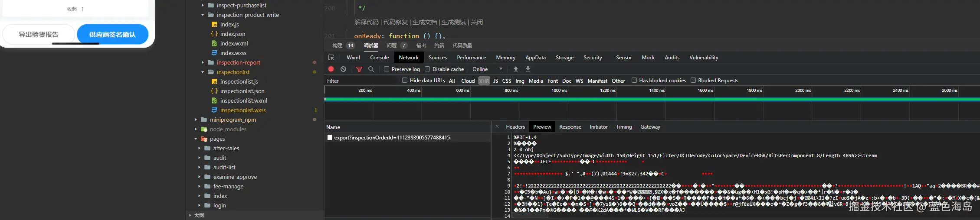Select index.js file icon
This screenshot has width=980, height=220.
(x=214, y=24)
